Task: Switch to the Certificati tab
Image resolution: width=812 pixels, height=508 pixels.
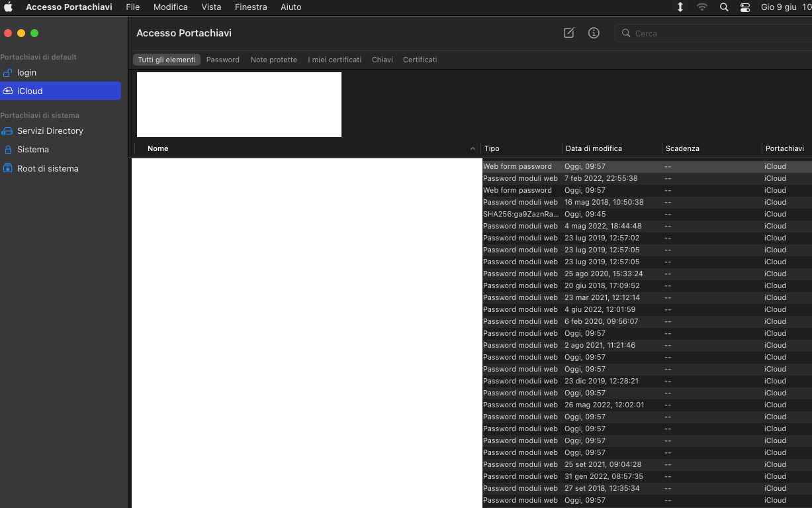Action: (420, 60)
